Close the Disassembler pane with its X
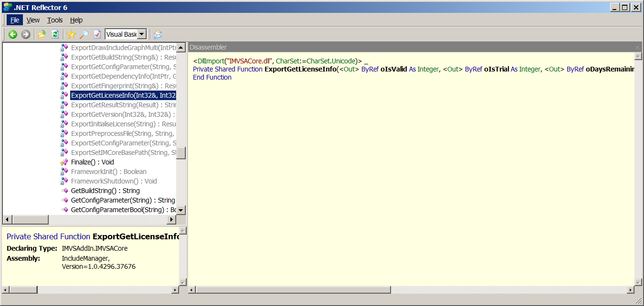The height and width of the screenshot is (306, 644). point(637,47)
